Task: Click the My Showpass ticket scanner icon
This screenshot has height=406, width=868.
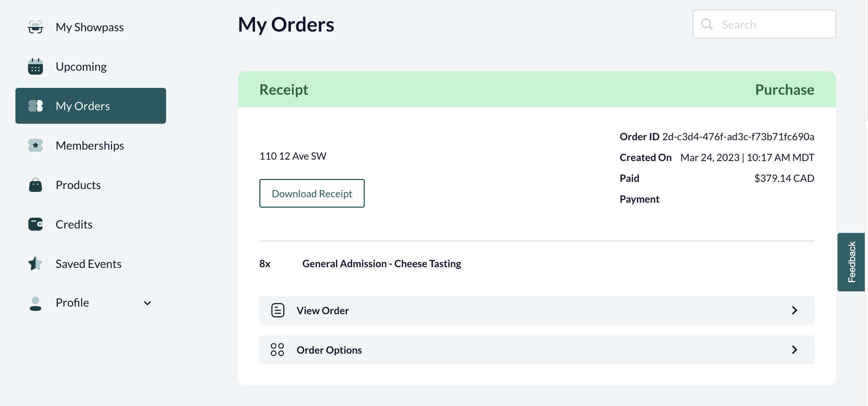Action: tap(36, 27)
